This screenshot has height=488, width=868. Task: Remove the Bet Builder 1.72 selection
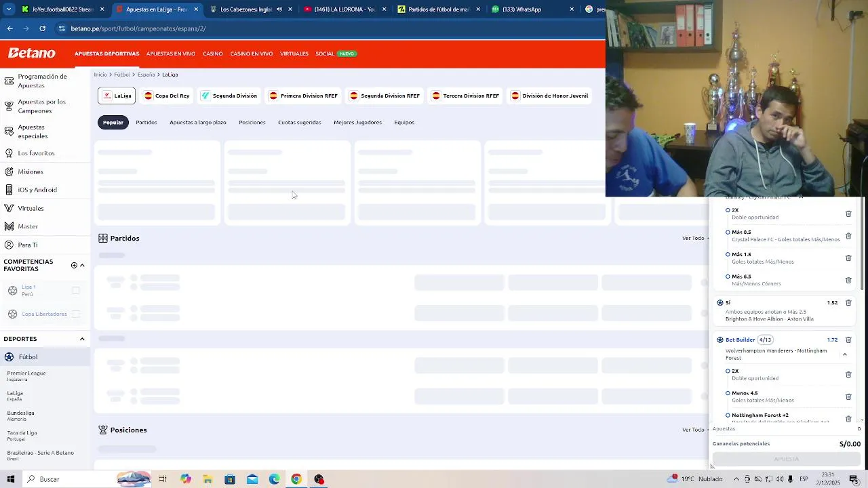point(848,340)
